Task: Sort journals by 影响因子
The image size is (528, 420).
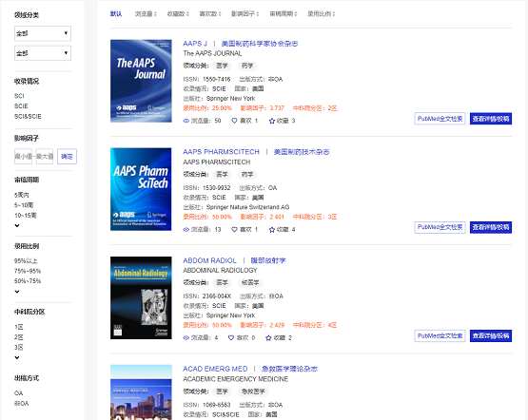Action: point(244,14)
